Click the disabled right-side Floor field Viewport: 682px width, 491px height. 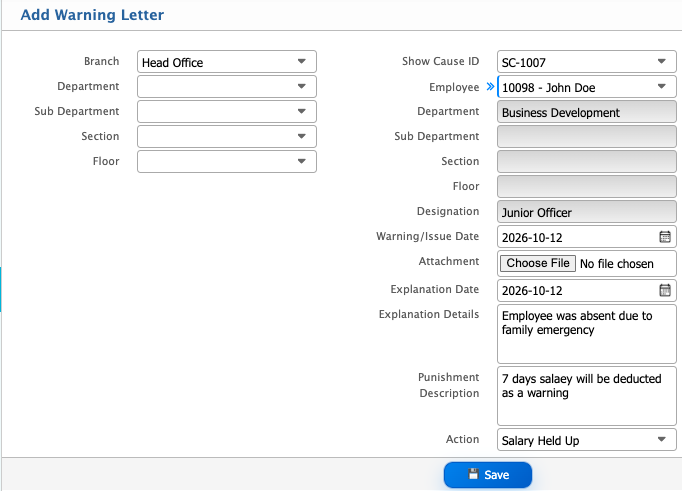tap(586, 187)
